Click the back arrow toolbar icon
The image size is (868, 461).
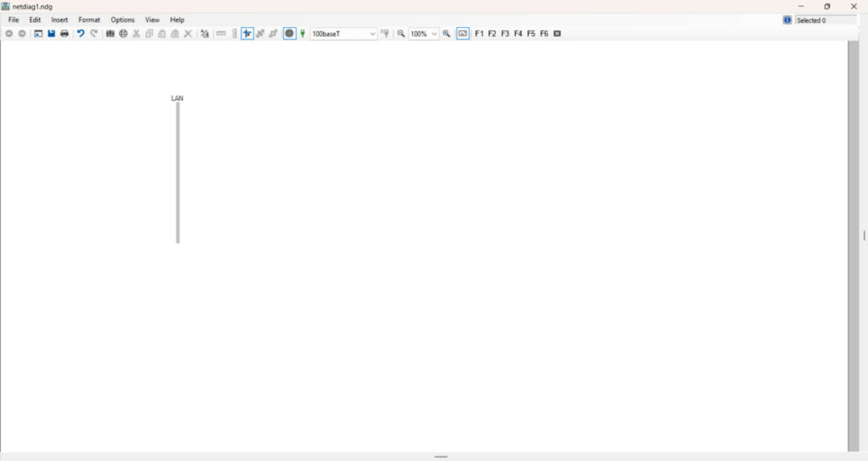[8, 34]
